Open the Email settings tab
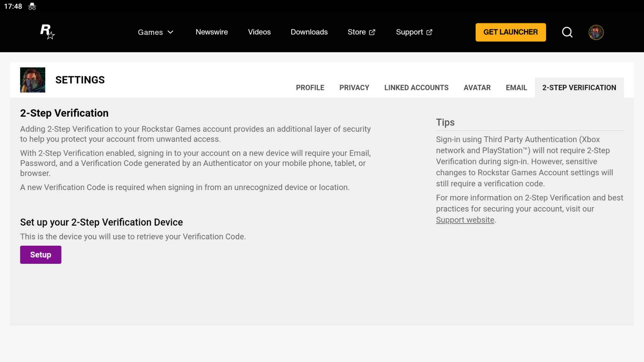Viewport: 644px width, 362px height. coord(516,88)
